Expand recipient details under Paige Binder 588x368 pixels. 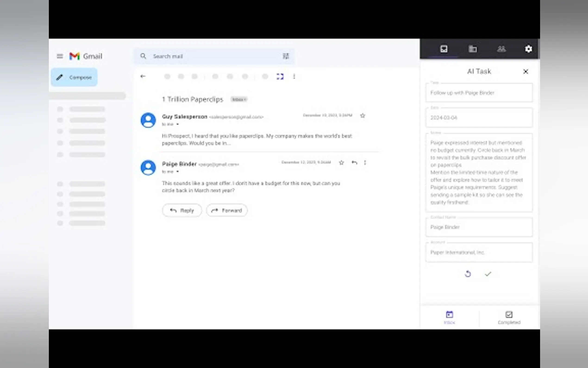click(178, 171)
